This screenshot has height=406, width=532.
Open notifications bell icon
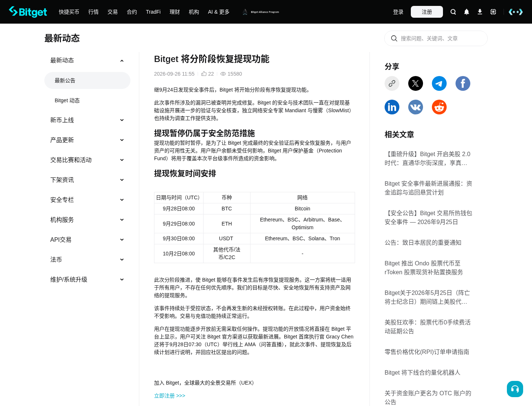click(x=467, y=12)
